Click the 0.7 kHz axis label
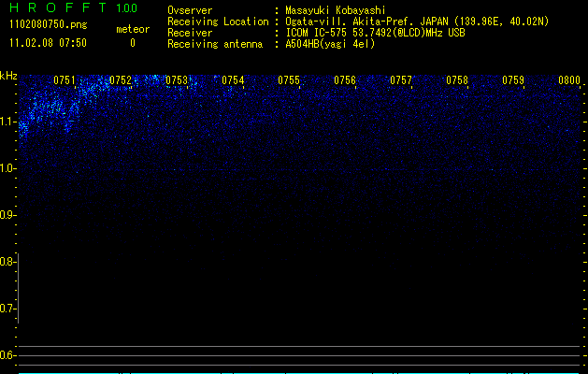Viewport: 588px width, 374px height. tap(8, 309)
